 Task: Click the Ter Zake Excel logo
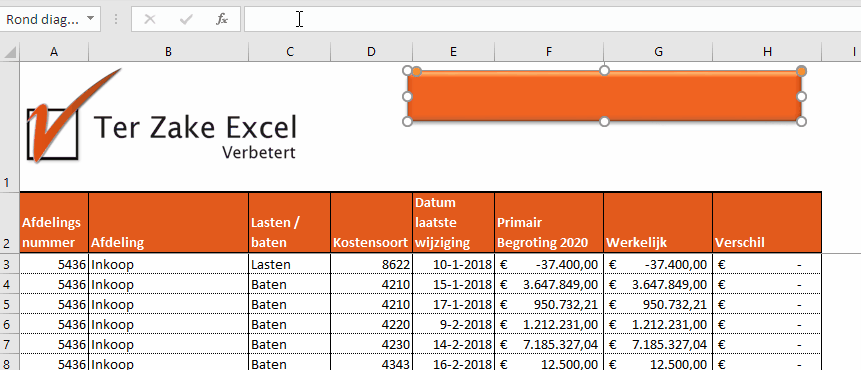(162, 116)
